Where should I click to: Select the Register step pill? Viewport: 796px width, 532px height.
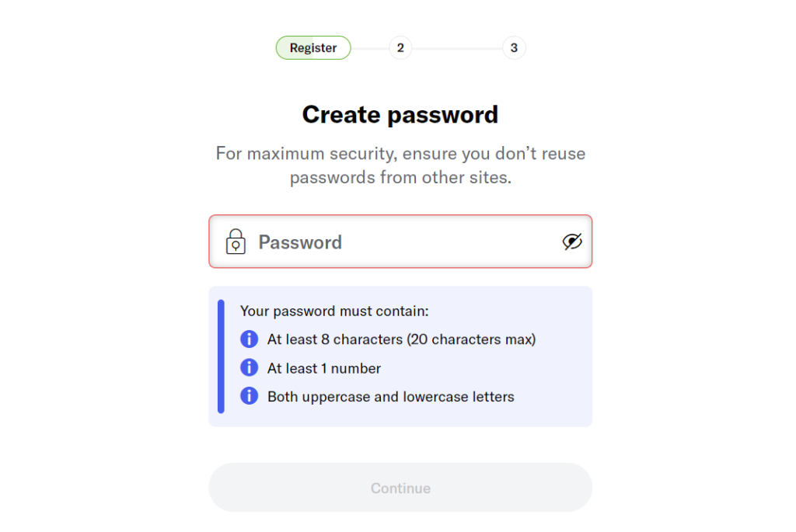pyautogui.click(x=313, y=48)
